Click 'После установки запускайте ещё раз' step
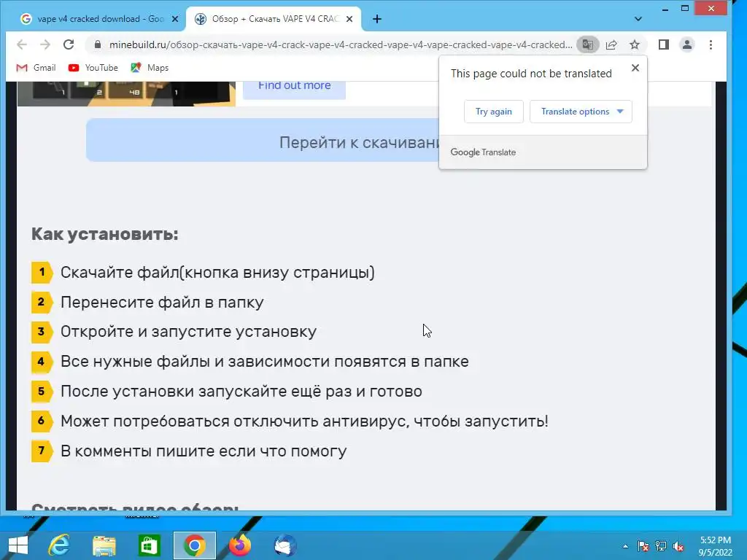 (241, 391)
